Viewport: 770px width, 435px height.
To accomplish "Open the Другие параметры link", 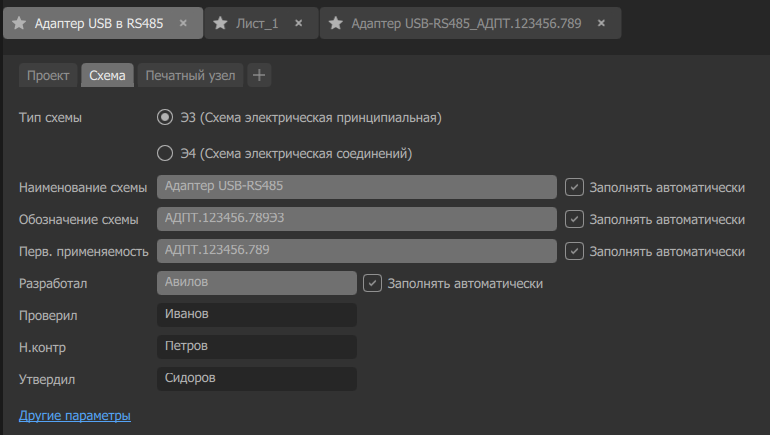I will pyautogui.click(x=75, y=415).
